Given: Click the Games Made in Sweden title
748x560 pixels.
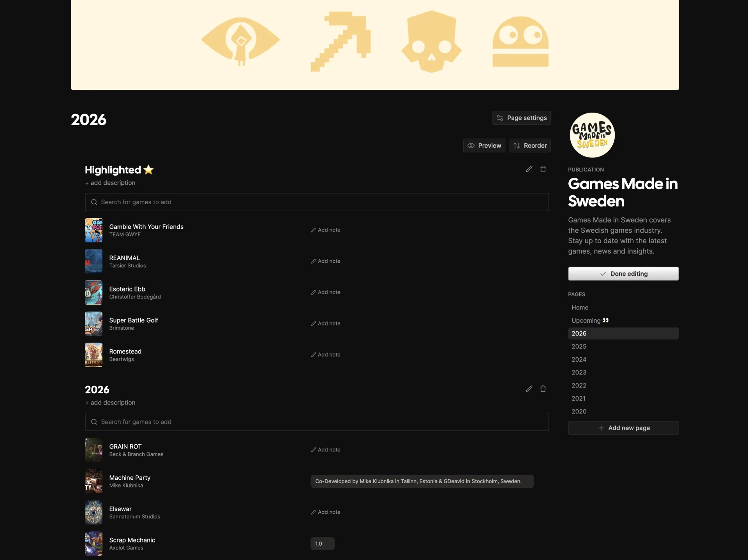Looking at the screenshot, I should 623,193.
